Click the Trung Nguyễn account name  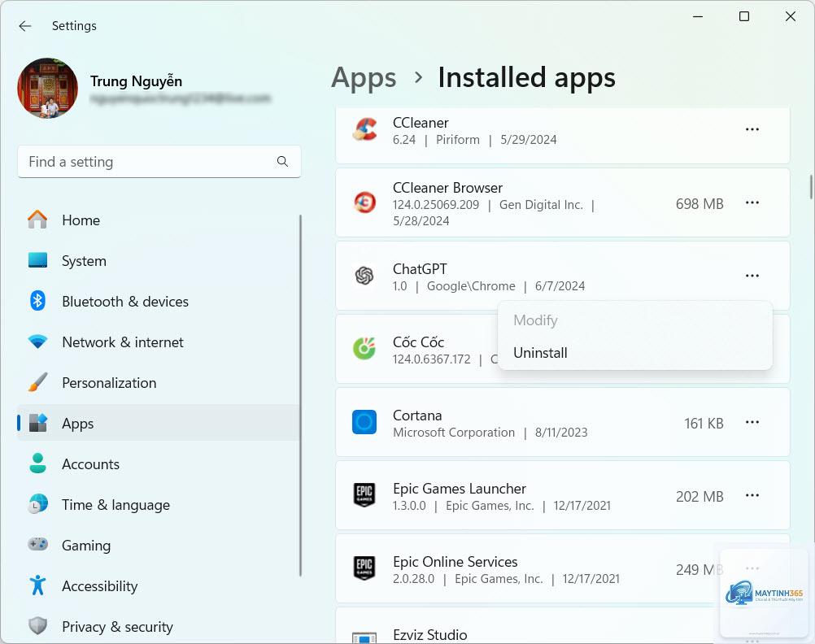point(136,81)
